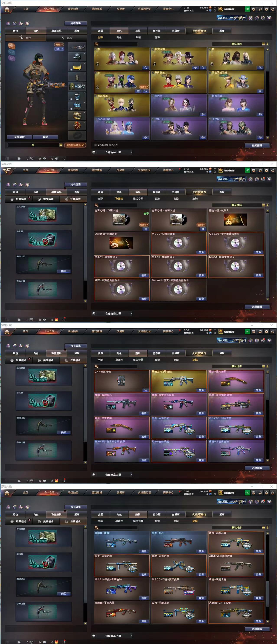Expand 仓库物品上限 in the C4-枪王排位 window
Viewport: 277px width, 644px height.
[113, 475]
